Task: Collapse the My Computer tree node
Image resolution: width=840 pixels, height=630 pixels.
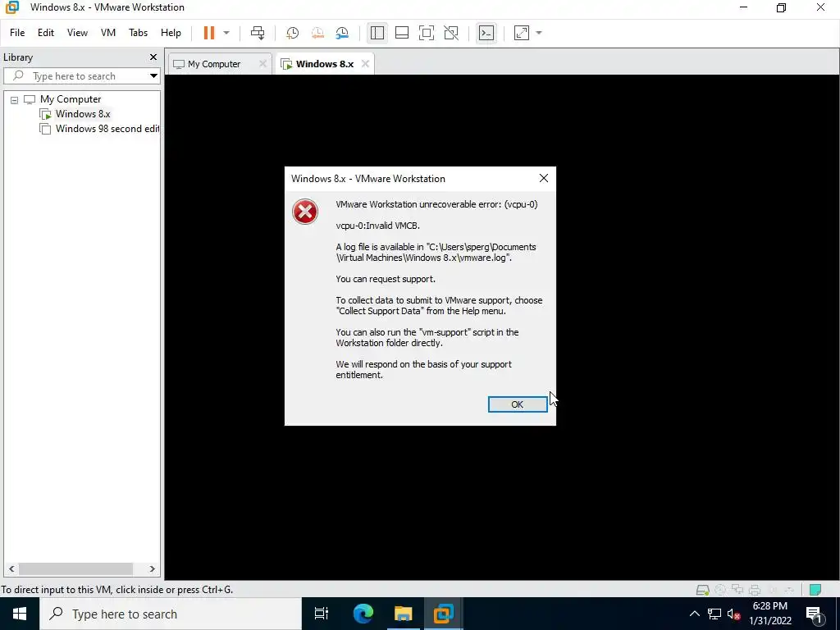Action: [x=15, y=99]
